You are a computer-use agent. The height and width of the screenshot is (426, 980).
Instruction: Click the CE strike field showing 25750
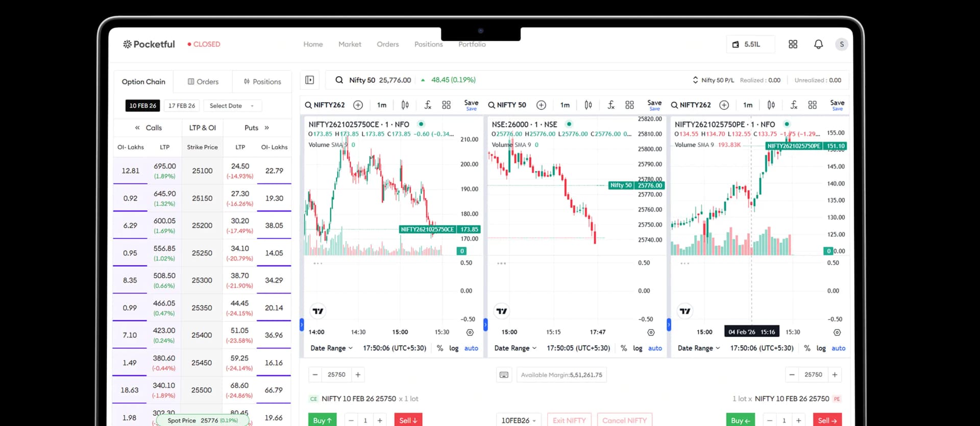[336, 375]
